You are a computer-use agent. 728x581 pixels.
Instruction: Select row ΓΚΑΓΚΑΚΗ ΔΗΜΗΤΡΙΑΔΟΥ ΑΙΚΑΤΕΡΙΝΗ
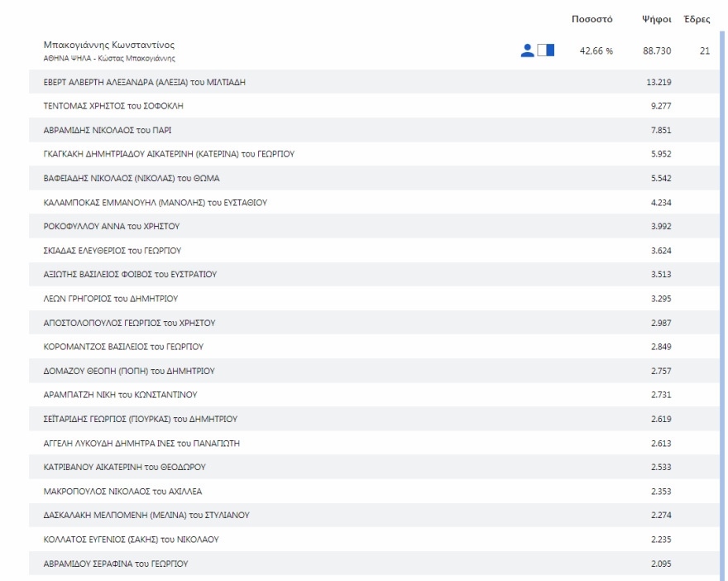pos(169,154)
